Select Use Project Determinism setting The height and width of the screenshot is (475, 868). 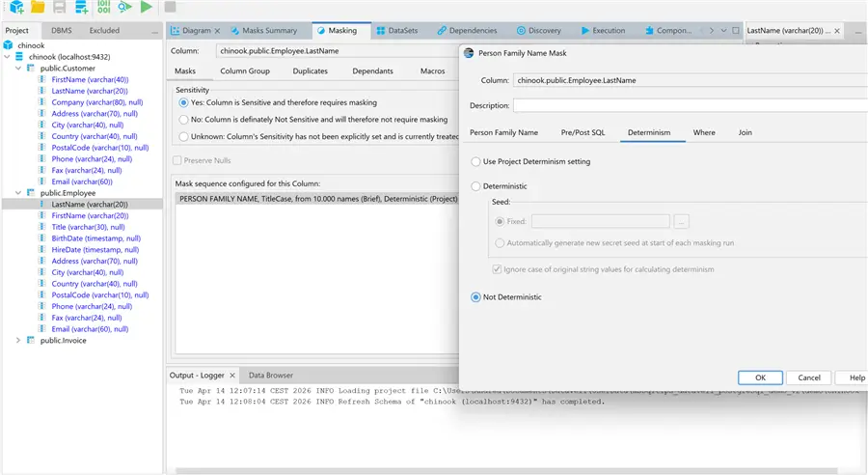475,161
